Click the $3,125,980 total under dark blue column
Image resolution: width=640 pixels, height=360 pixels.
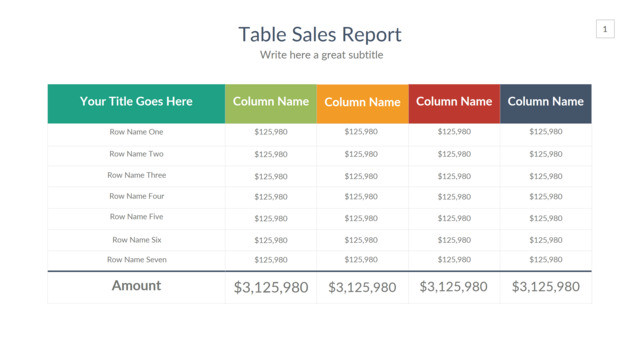click(546, 287)
